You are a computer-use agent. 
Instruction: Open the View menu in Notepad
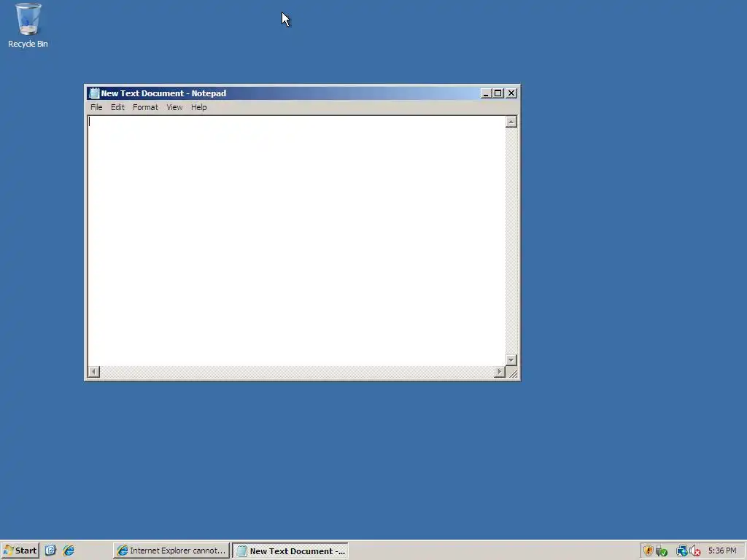174,107
